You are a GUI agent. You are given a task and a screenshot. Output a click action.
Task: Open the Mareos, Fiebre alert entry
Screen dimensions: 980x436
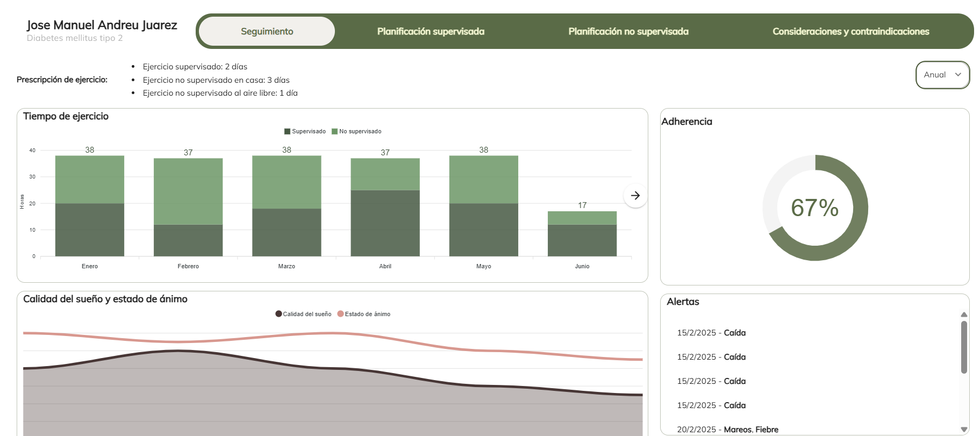[x=727, y=429]
